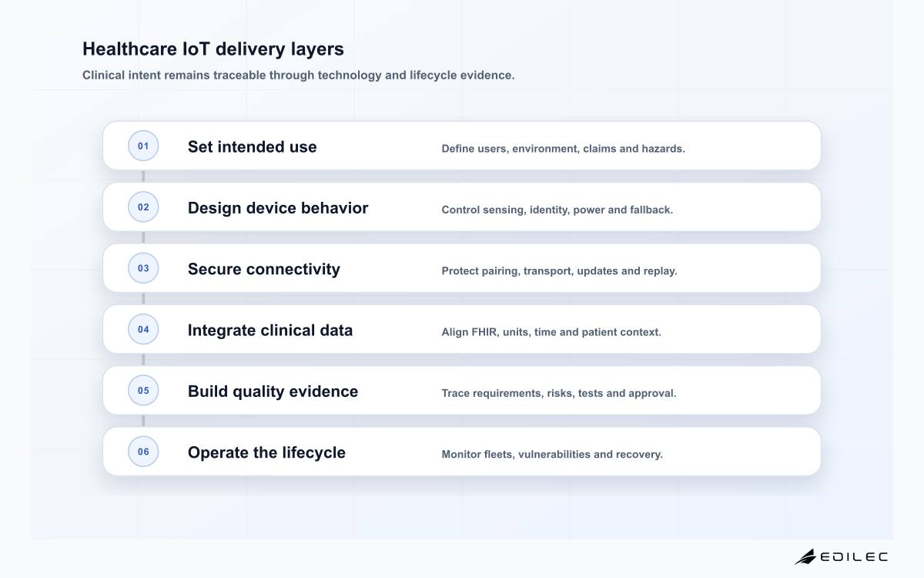Screen dimensions: 924x578
Task: Click the 01 step number badge
Action: click(143, 146)
